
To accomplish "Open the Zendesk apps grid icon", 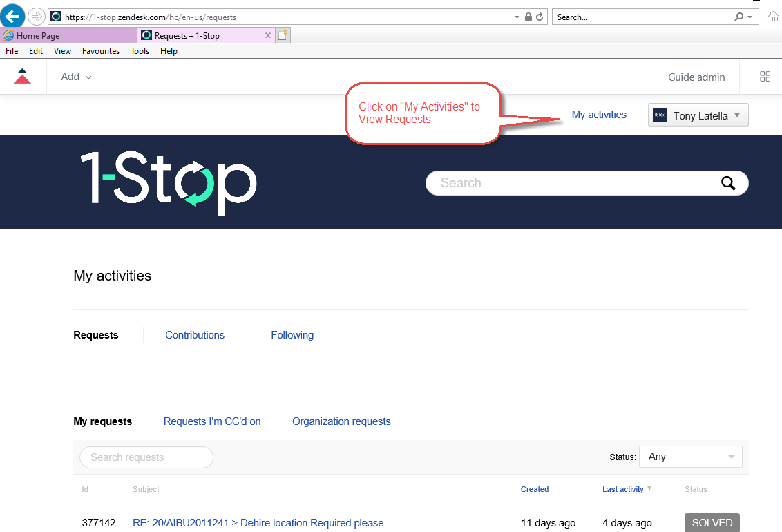I will click(x=763, y=77).
